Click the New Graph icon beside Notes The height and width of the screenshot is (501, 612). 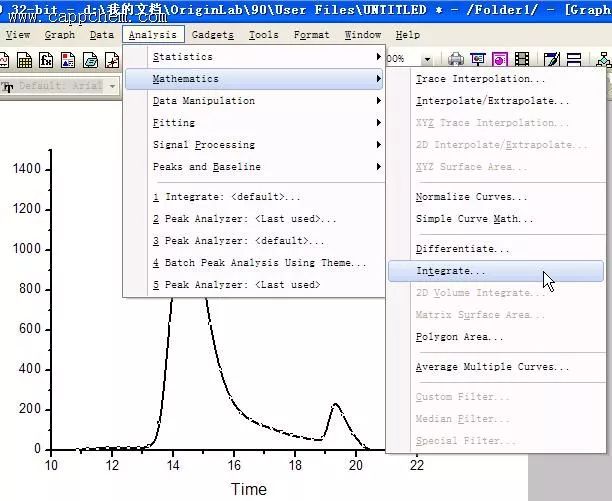(x=112, y=60)
